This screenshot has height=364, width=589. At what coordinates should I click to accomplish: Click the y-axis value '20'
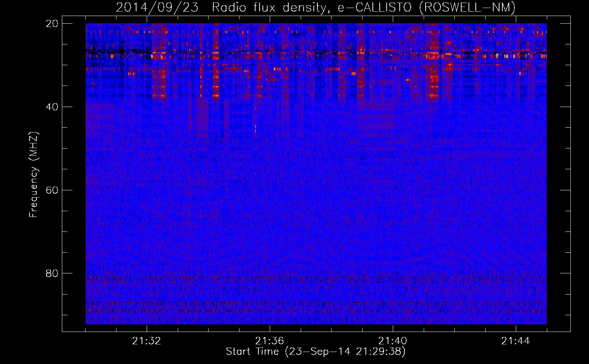52,24
